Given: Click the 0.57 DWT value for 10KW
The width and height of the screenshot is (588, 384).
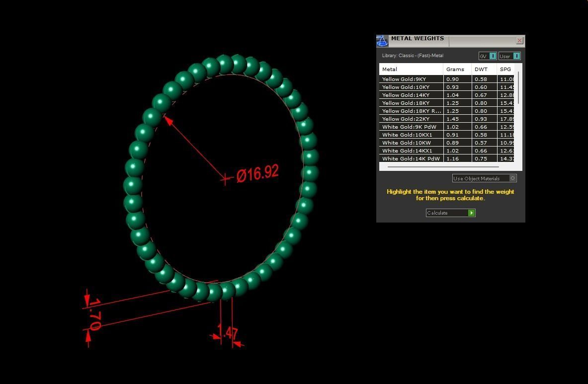Looking at the screenshot, I should [481, 143].
